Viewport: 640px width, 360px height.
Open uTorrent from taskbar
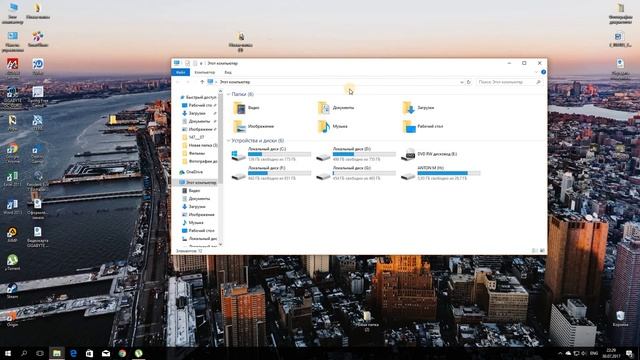pos(139,353)
